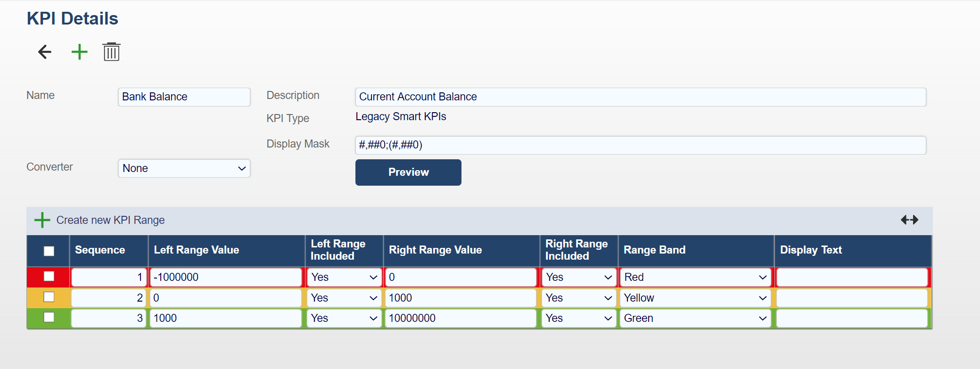This screenshot has height=369, width=980.
Task: Open Left Range Included dropdown in row 3
Action: pyautogui.click(x=344, y=319)
